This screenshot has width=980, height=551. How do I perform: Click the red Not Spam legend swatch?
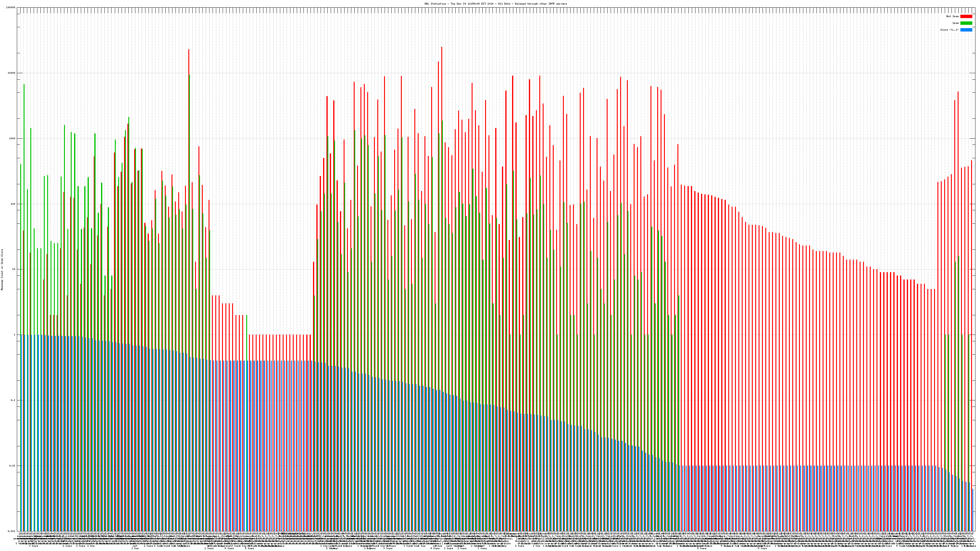pos(966,16)
